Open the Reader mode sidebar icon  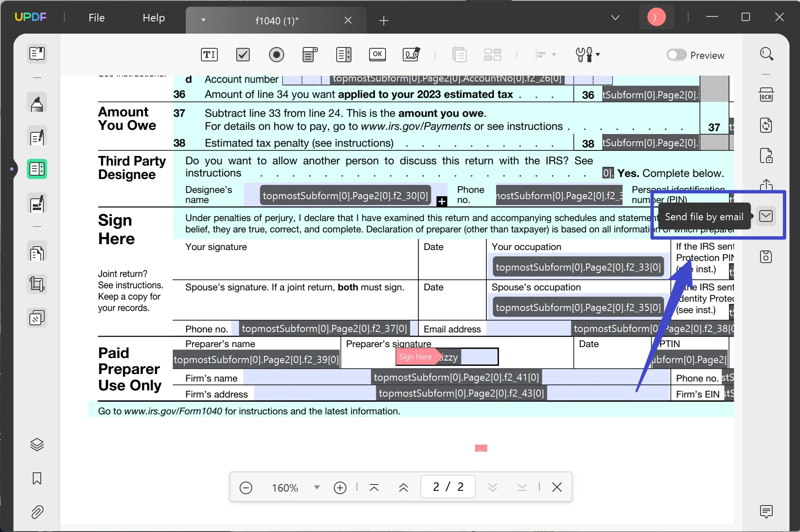click(37, 54)
